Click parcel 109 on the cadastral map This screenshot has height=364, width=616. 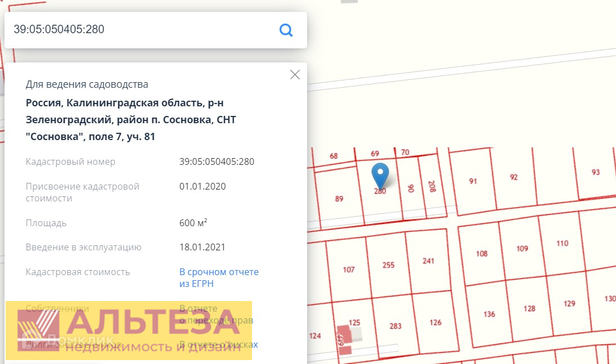[522, 249]
